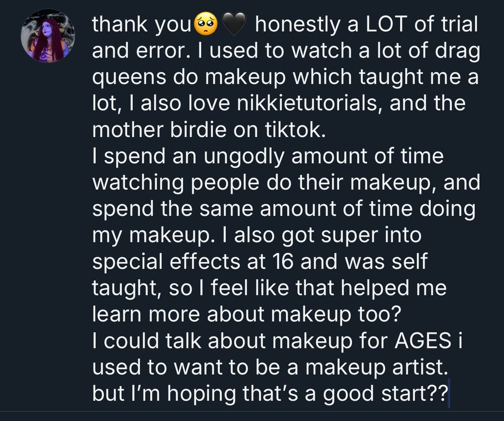The height and width of the screenshot is (421, 504).
Task: Open the commenter's purple-haired profile avatar
Action: [x=48, y=36]
